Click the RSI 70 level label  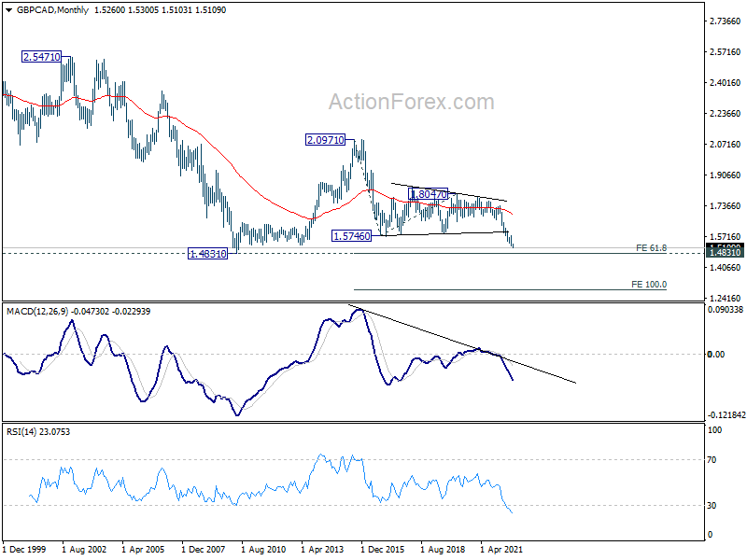coord(712,460)
